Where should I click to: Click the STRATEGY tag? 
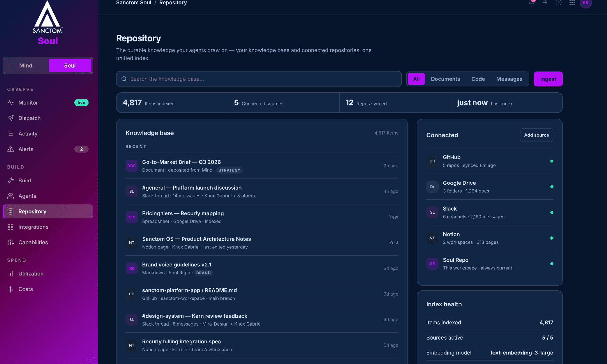coord(230,170)
